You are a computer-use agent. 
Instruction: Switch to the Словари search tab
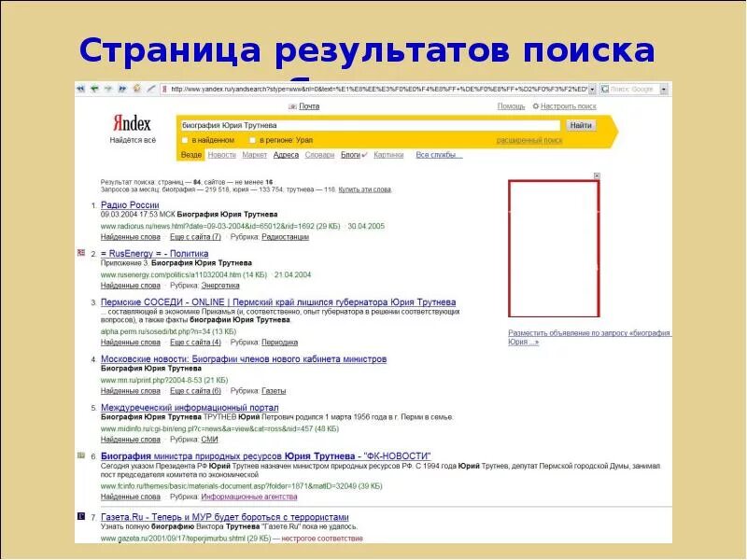click(x=319, y=155)
